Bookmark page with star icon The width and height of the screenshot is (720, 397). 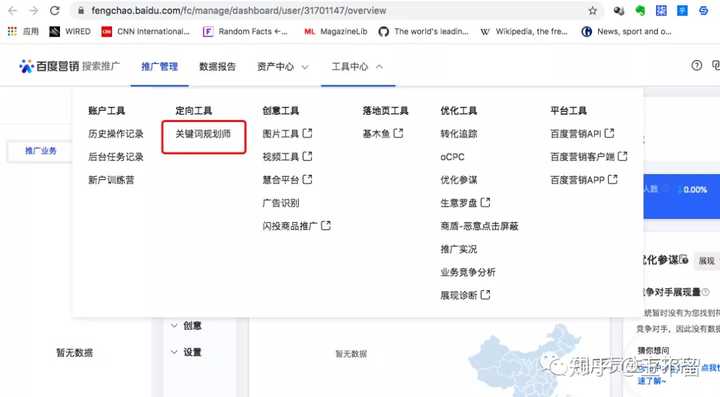[x=593, y=11]
